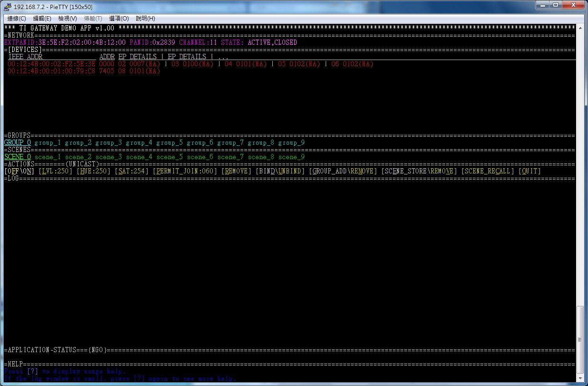Select scene_1 in the scenes row

(x=48, y=157)
